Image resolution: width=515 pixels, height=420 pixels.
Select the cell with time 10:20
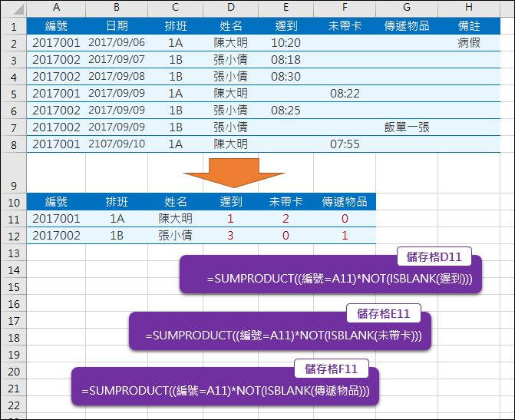286,43
